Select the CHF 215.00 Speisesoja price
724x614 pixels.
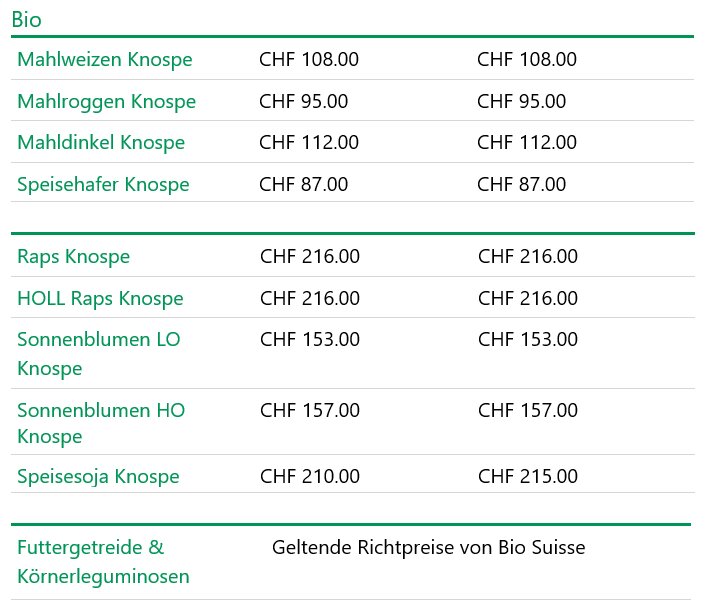coord(528,476)
